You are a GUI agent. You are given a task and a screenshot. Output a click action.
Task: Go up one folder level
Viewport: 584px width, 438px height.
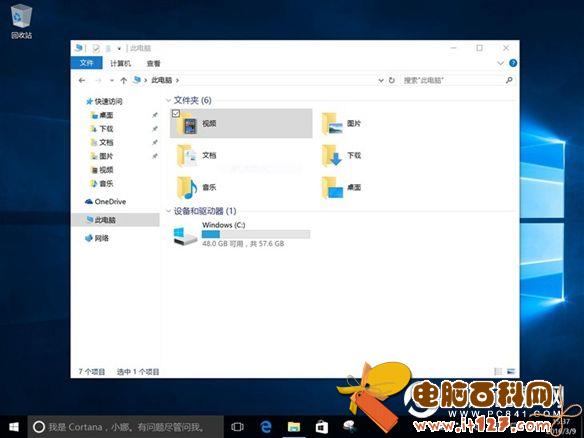coord(124,80)
